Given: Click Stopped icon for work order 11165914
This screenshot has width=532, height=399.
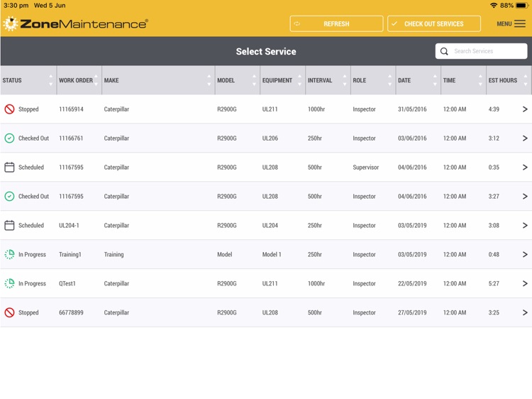Looking at the screenshot, I should tap(9, 109).
